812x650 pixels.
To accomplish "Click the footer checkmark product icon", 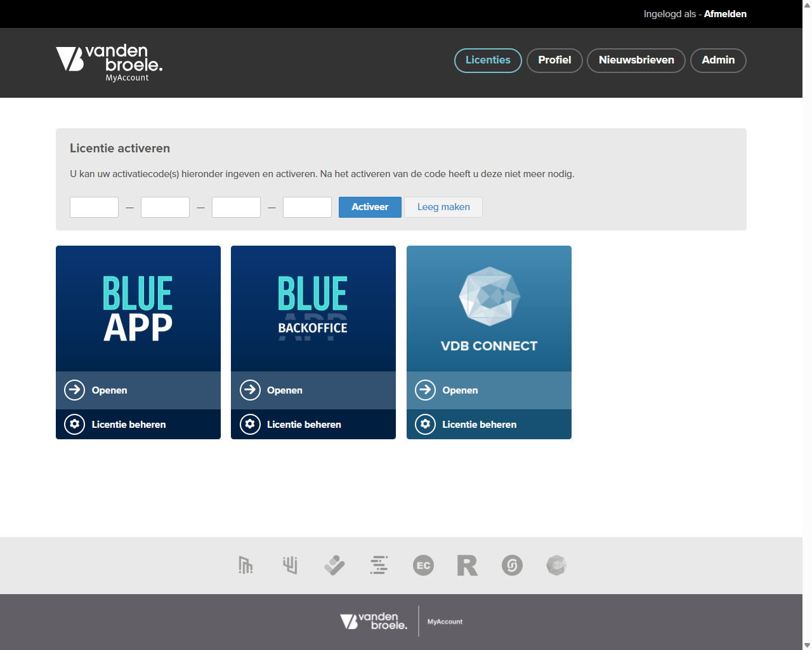I will (x=334, y=565).
